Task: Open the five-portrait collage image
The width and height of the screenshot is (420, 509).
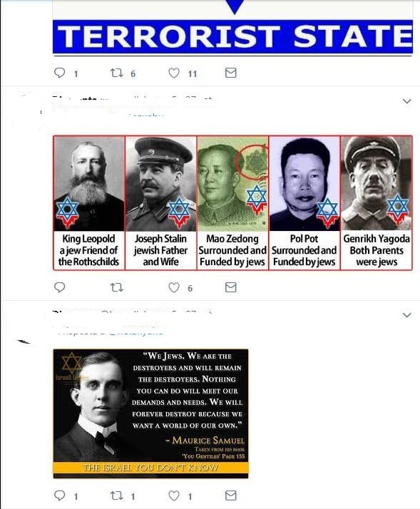Action: pyautogui.click(x=233, y=203)
